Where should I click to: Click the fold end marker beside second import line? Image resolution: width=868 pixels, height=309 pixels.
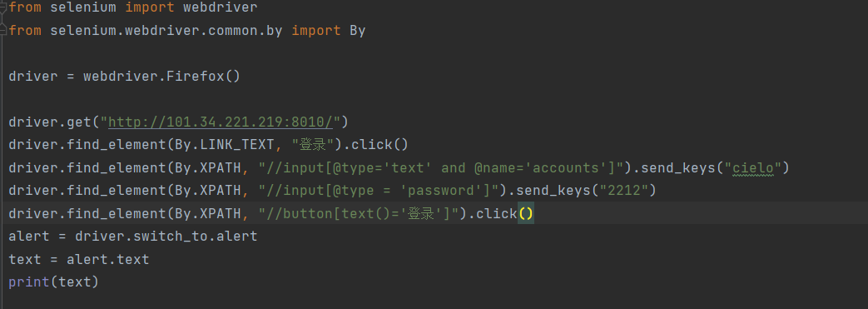(x=3, y=30)
